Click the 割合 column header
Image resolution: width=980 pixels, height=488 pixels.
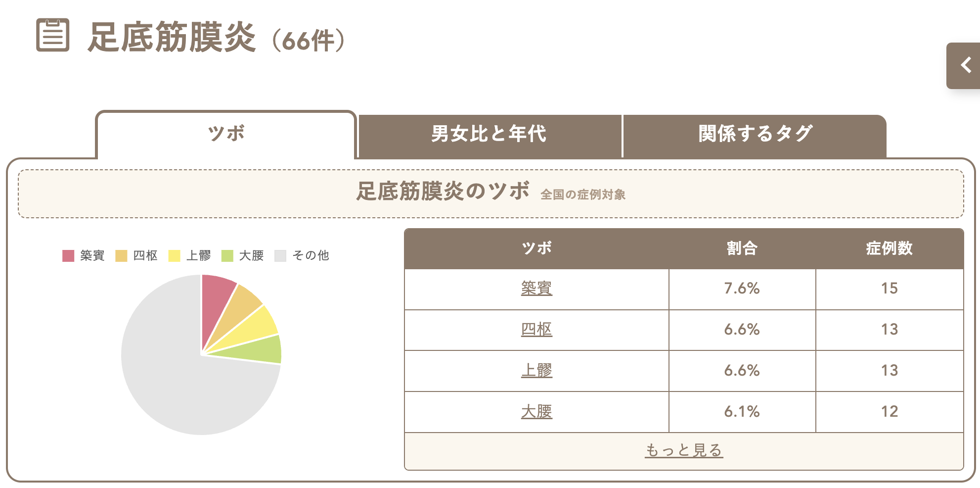(x=742, y=248)
